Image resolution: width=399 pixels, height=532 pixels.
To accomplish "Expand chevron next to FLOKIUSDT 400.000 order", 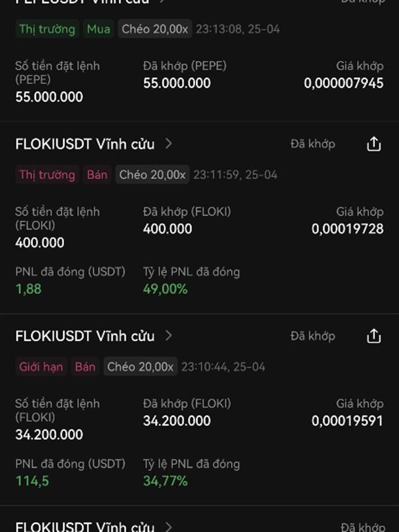I will pos(169,144).
